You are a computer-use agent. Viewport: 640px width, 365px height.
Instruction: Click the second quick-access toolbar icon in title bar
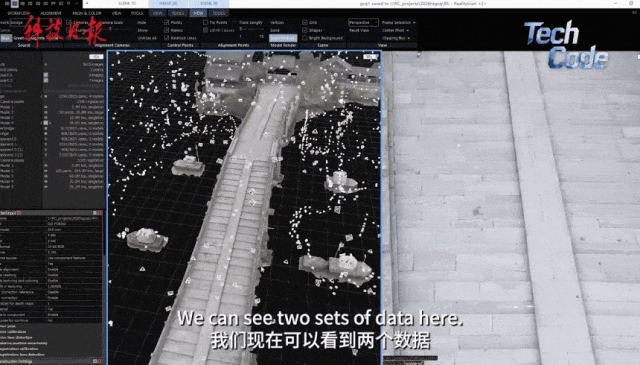click(x=14, y=3)
